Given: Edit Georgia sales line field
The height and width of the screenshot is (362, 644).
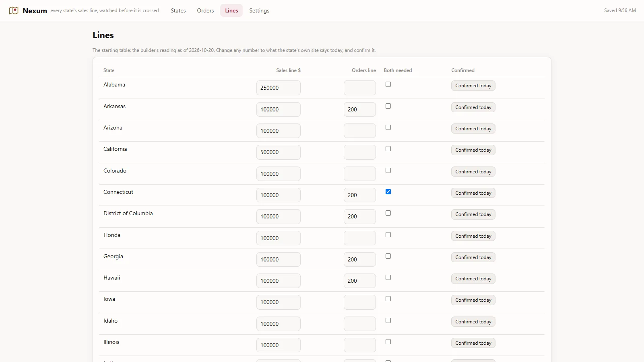Looking at the screenshot, I should pos(279,259).
